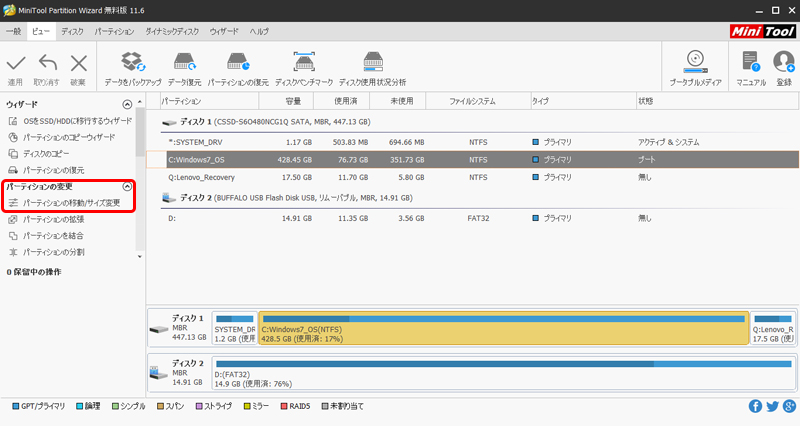Click the GPT/プライマリ legend color swatch
Viewport: 800px width, 426px height.
16,406
